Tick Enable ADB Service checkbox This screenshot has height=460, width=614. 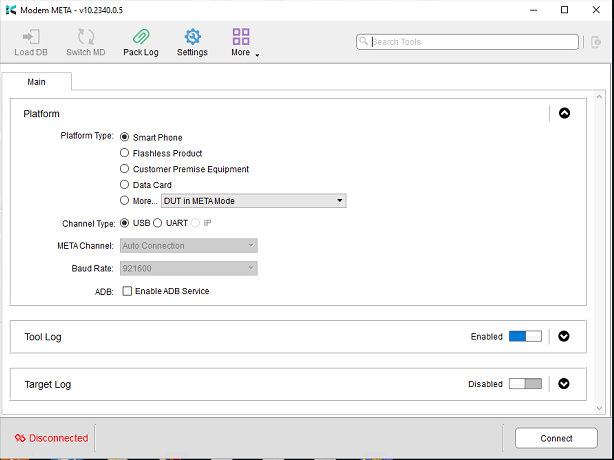pos(127,291)
